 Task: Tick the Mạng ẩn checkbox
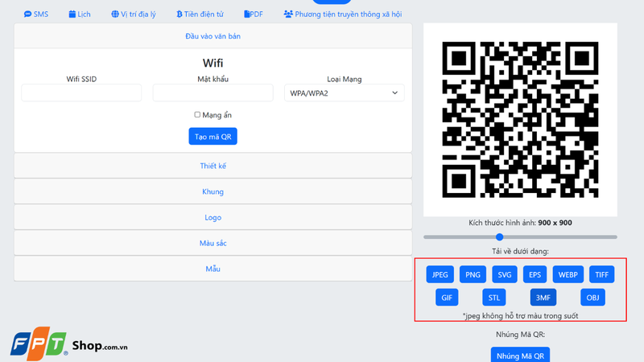tap(197, 114)
